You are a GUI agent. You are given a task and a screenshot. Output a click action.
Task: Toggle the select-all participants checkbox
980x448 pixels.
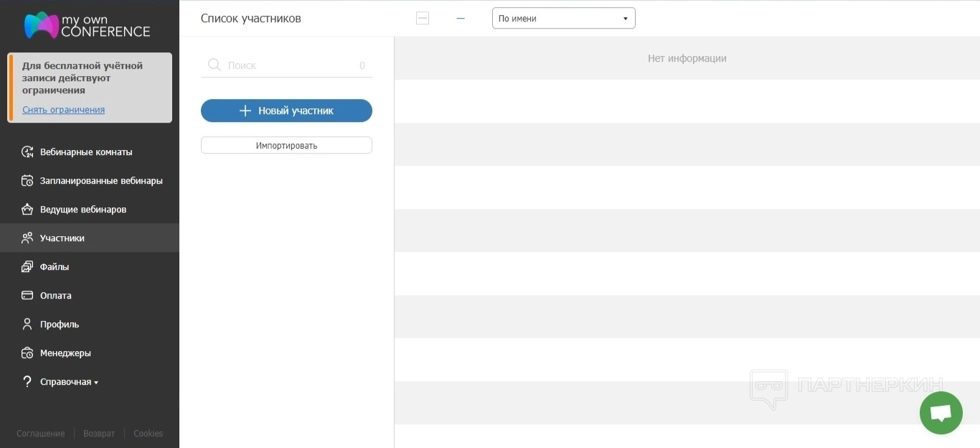[x=423, y=19]
